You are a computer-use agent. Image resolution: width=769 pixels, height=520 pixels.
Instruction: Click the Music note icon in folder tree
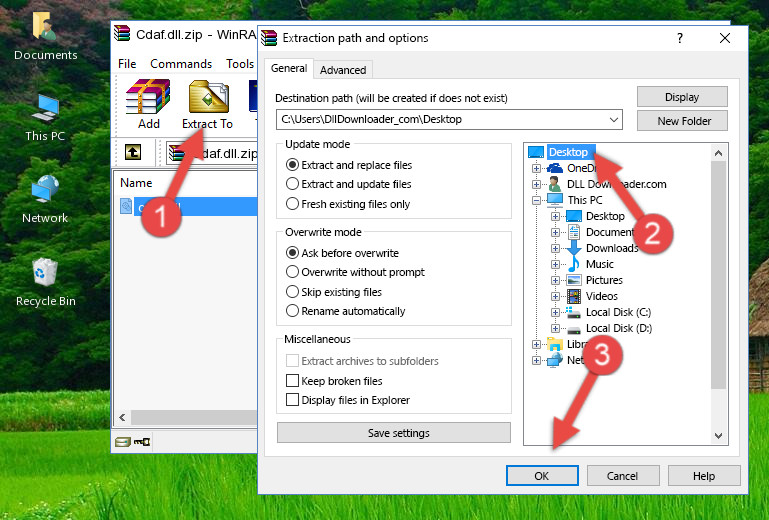tap(574, 264)
